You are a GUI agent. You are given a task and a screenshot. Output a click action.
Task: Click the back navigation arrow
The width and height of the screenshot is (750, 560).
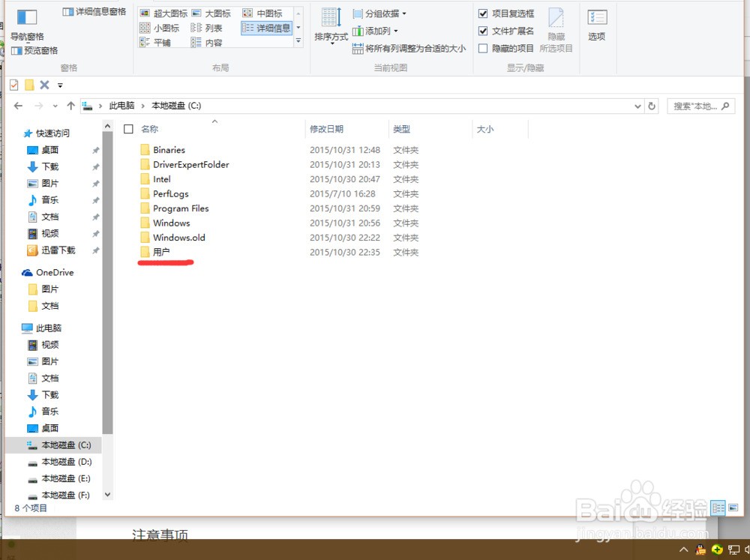click(18, 106)
